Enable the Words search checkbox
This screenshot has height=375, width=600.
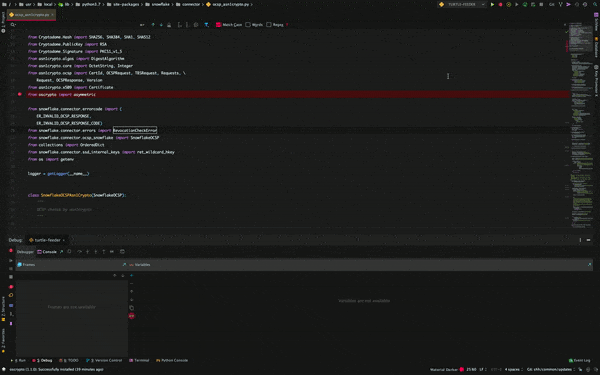tap(248, 24)
